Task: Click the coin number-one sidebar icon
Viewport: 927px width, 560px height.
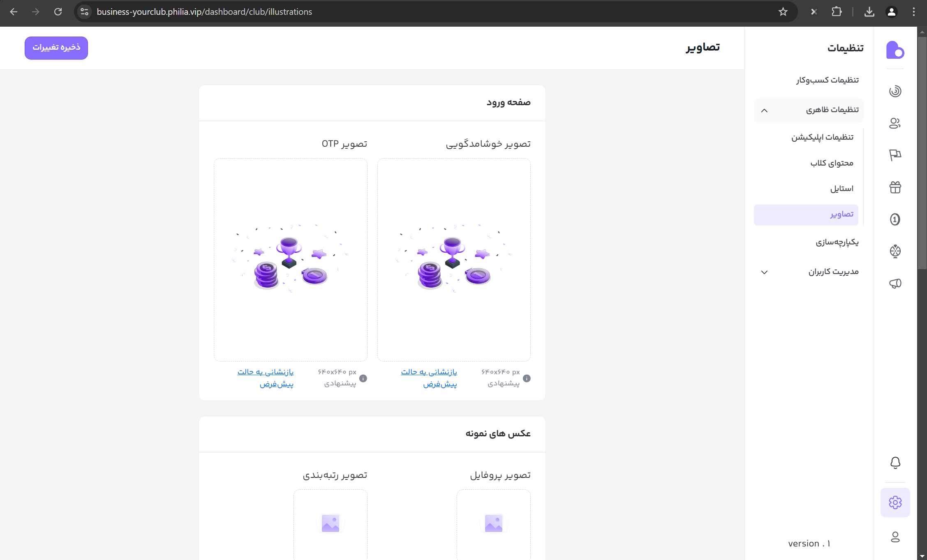Action: [x=895, y=219]
